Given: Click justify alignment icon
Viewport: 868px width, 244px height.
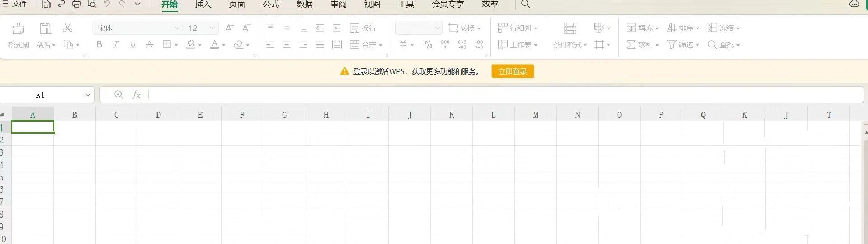Looking at the screenshot, I should pyautogui.click(x=320, y=45).
